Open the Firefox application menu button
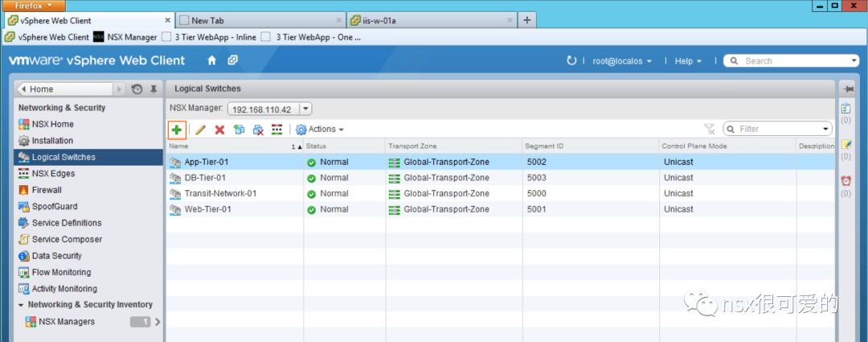The image size is (868, 342). tap(34, 6)
